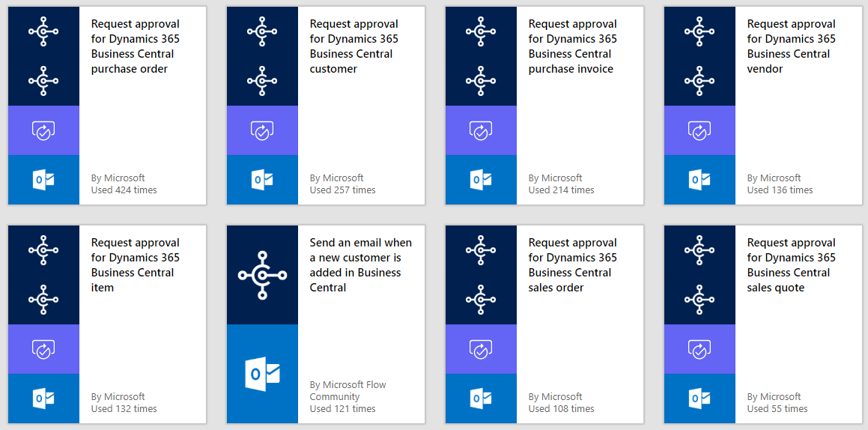
Task: Open the sales order approval template title
Action: click(x=572, y=265)
